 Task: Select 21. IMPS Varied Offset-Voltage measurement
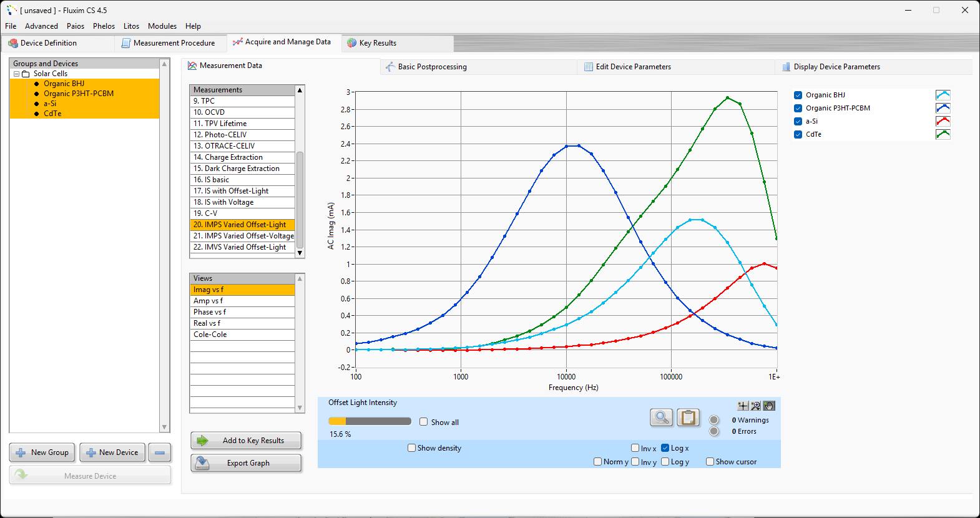pos(242,236)
